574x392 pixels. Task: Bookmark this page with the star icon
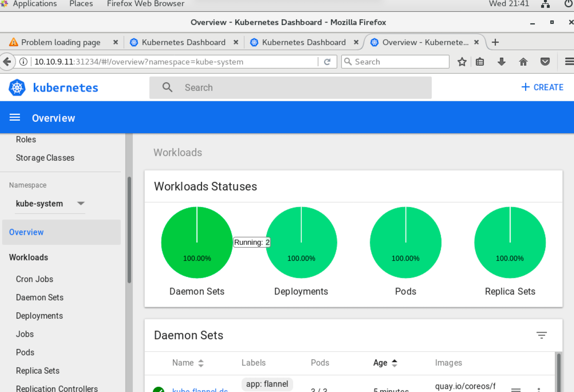tap(462, 62)
